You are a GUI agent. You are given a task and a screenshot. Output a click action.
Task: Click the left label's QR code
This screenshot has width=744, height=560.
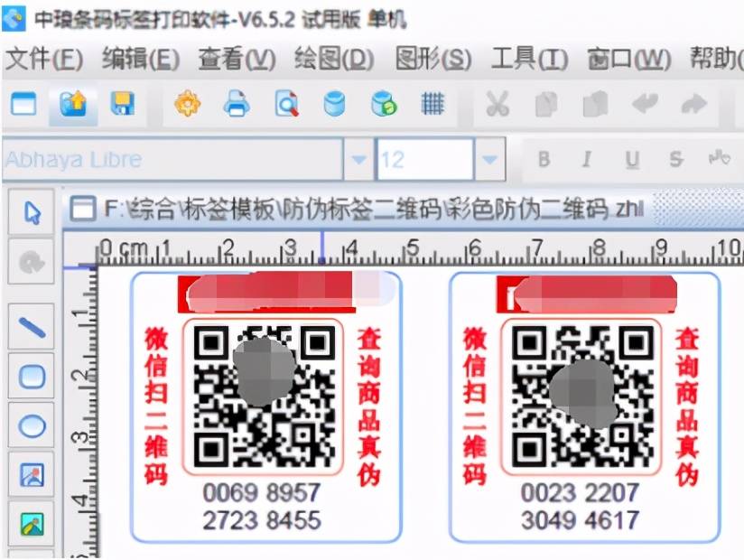pos(264,397)
